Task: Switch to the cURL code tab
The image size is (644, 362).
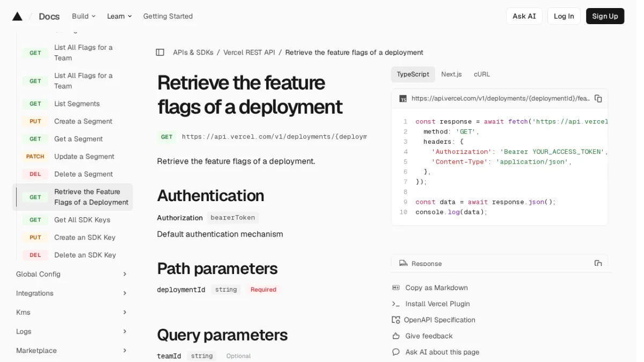Action: [x=482, y=75]
